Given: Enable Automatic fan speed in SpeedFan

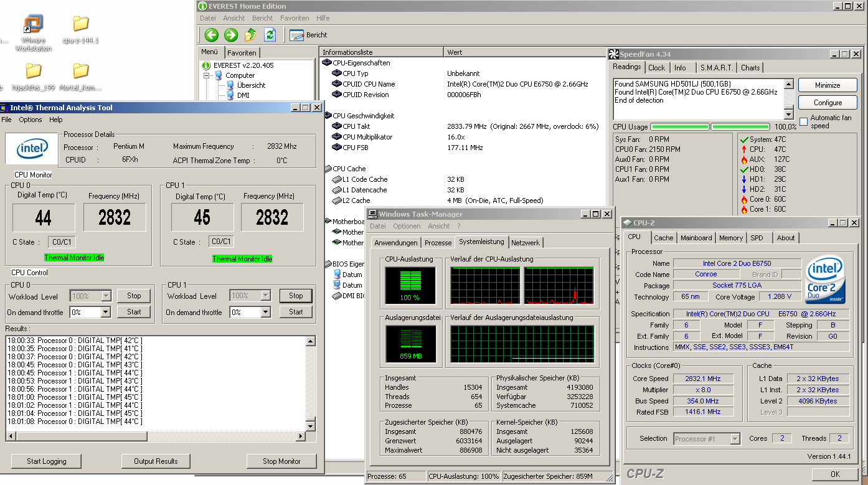Looking at the screenshot, I should [804, 121].
